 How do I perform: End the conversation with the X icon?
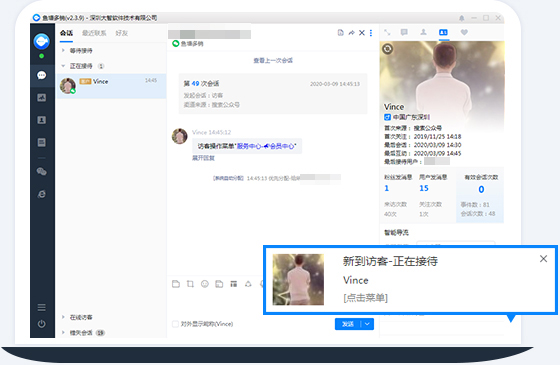362,33
